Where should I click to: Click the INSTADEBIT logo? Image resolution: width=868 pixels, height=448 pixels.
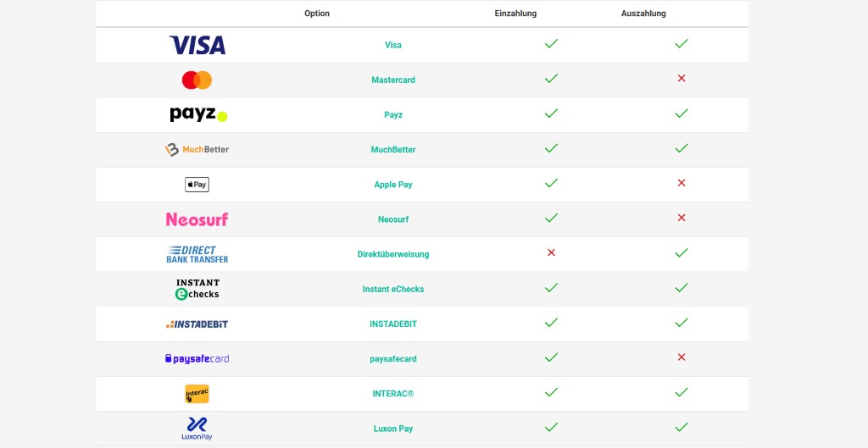point(197,324)
